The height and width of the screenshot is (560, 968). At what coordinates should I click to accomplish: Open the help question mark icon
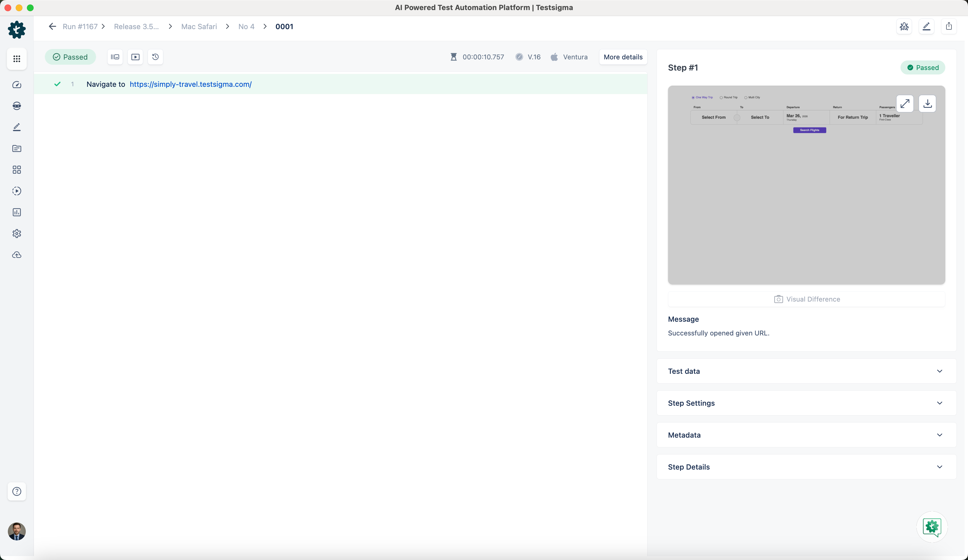point(17,491)
